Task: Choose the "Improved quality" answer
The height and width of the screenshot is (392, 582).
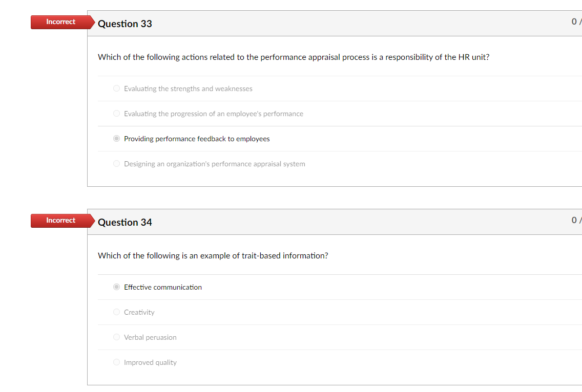Action: pyautogui.click(x=116, y=362)
